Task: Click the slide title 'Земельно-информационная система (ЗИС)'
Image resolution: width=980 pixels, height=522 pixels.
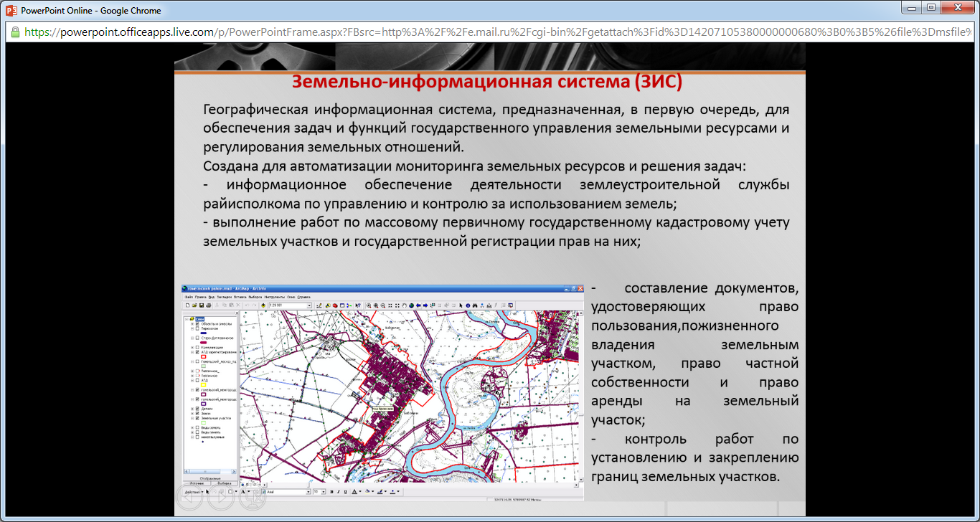Action: (487, 82)
